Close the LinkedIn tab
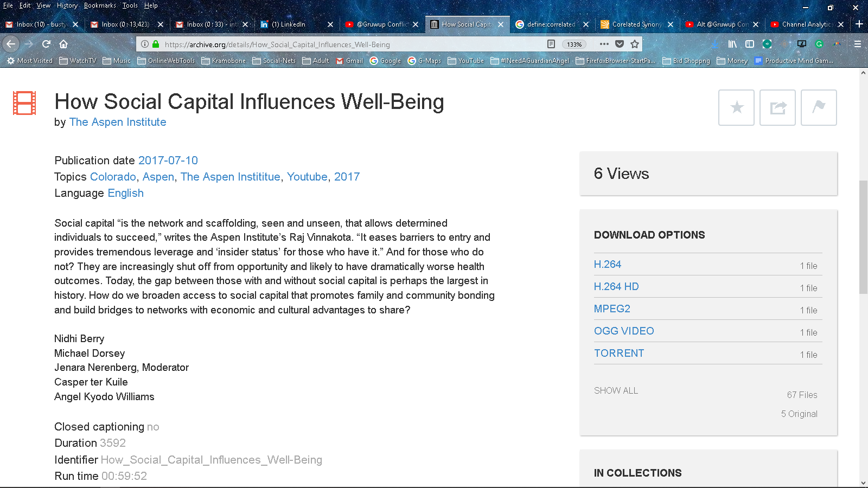The height and width of the screenshot is (488, 868). [330, 24]
